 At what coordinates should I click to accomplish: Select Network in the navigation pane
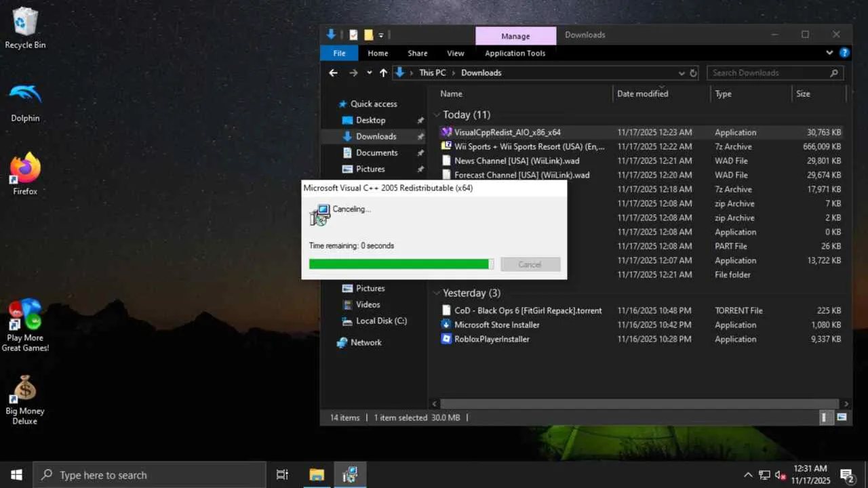click(x=366, y=342)
